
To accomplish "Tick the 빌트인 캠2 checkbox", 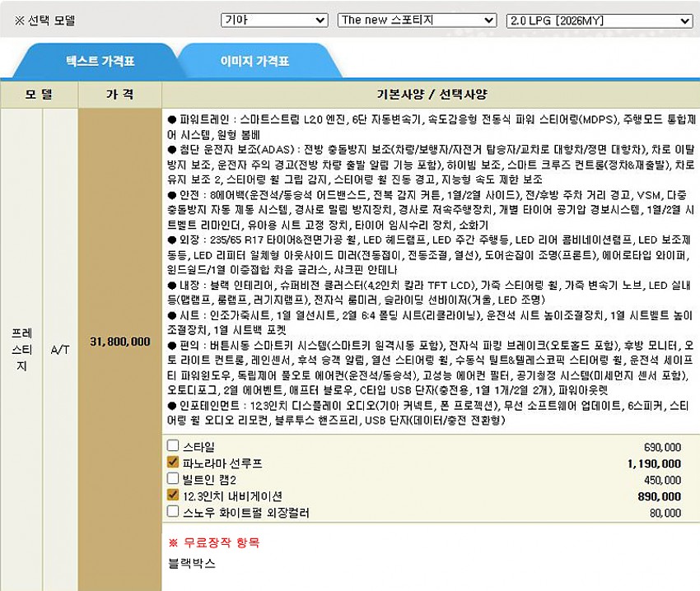I will [x=173, y=478].
